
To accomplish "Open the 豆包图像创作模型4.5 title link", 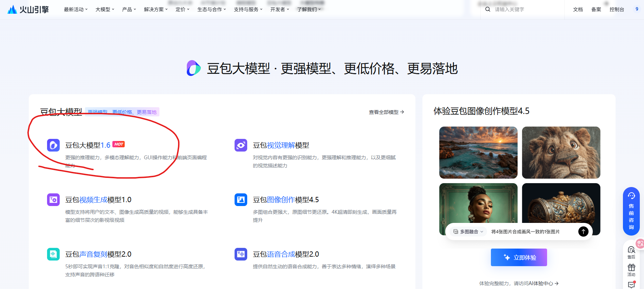I will 286,200.
